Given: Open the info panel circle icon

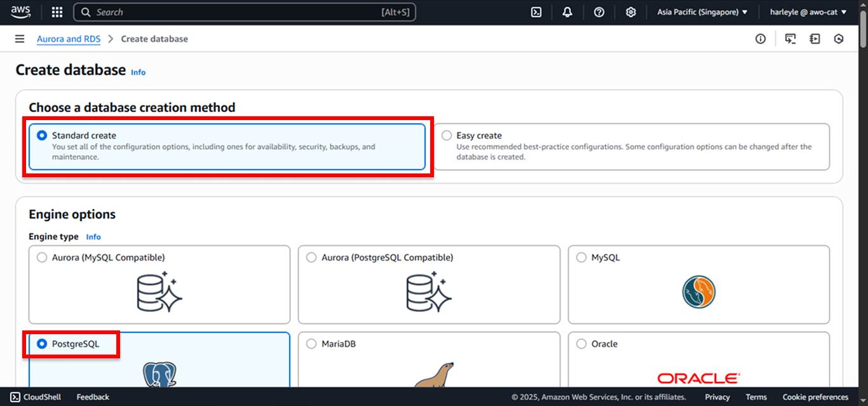Looking at the screenshot, I should point(761,39).
